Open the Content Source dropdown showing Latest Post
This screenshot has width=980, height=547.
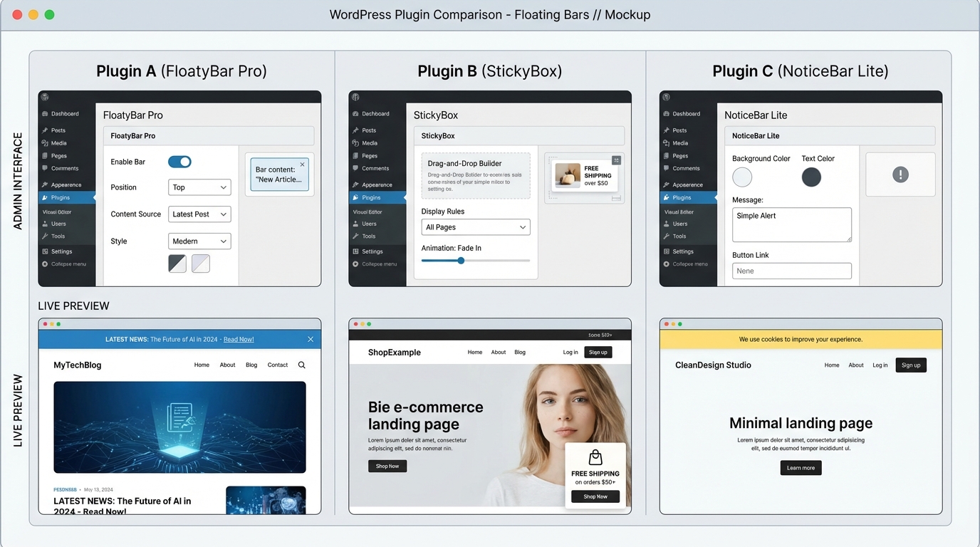tap(199, 214)
